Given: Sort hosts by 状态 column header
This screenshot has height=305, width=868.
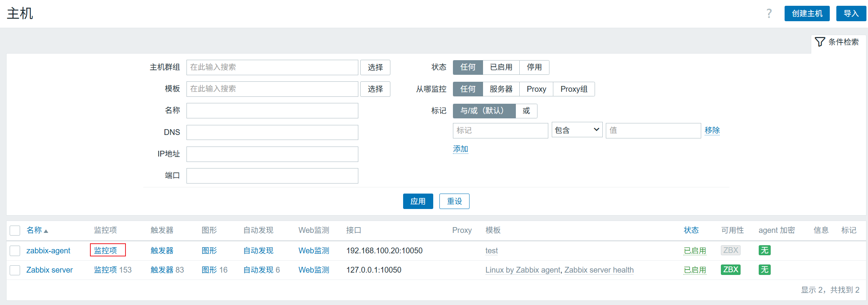Looking at the screenshot, I should [691, 230].
